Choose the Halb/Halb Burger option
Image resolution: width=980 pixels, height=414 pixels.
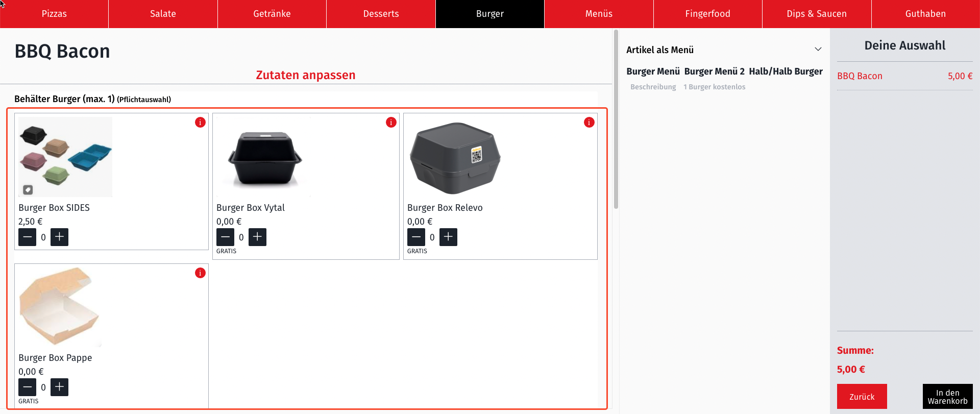(x=786, y=71)
